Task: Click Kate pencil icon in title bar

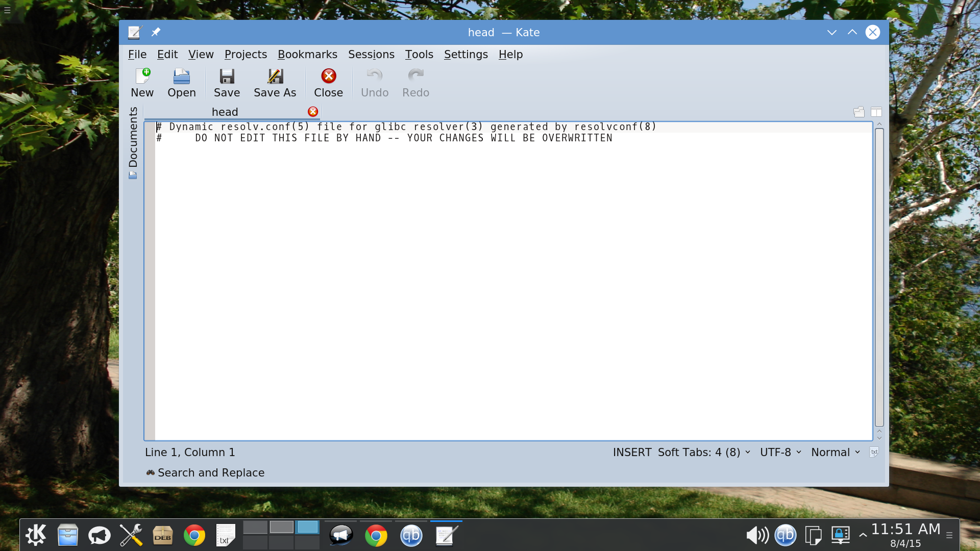Action: click(134, 32)
